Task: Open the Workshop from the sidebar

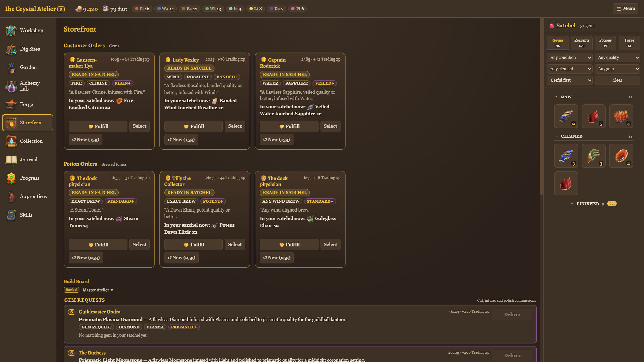Action: (x=28, y=31)
